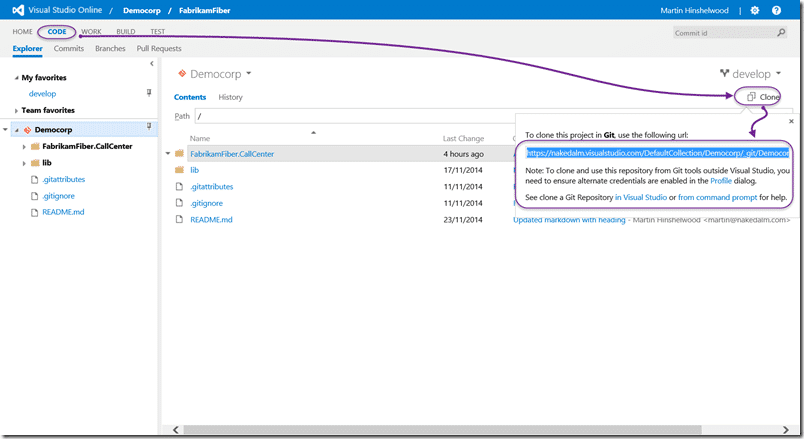This screenshot has width=804, height=439.
Task: Click the git icon beside the Democorp heading
Action: click(182, 73)
